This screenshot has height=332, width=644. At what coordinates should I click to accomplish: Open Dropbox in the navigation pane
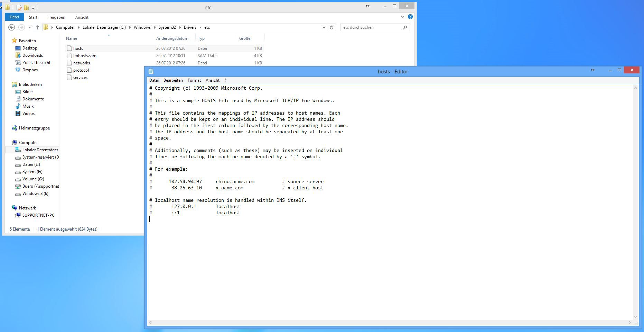(x=30, y=70)
